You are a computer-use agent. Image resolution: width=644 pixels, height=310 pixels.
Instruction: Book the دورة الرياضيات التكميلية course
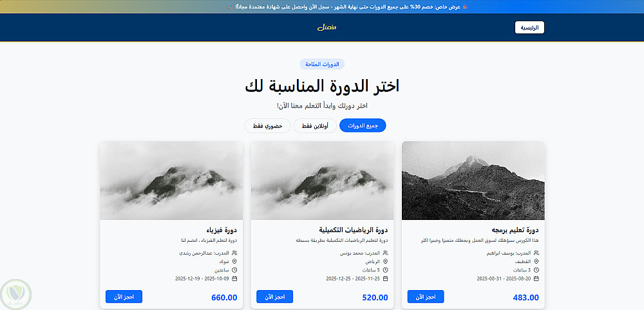pyautogui.click(x=275, y=296)
